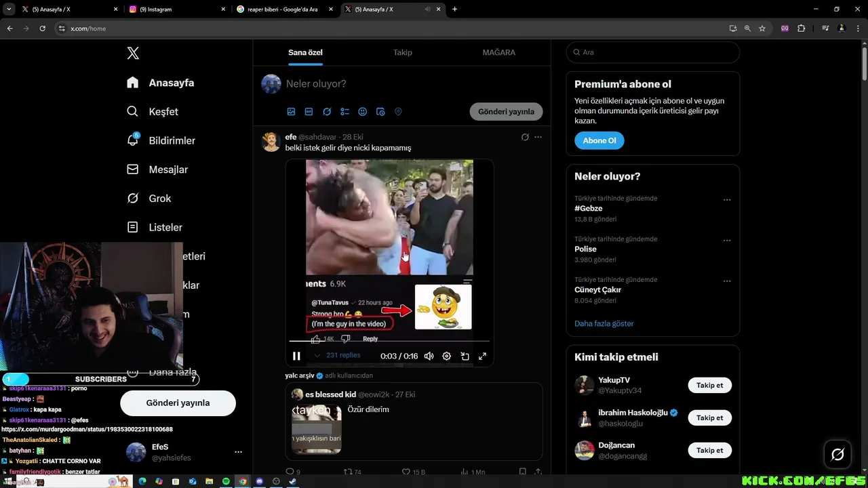
Task: Open Spotify from the taskbar
Action: [226, 481]
